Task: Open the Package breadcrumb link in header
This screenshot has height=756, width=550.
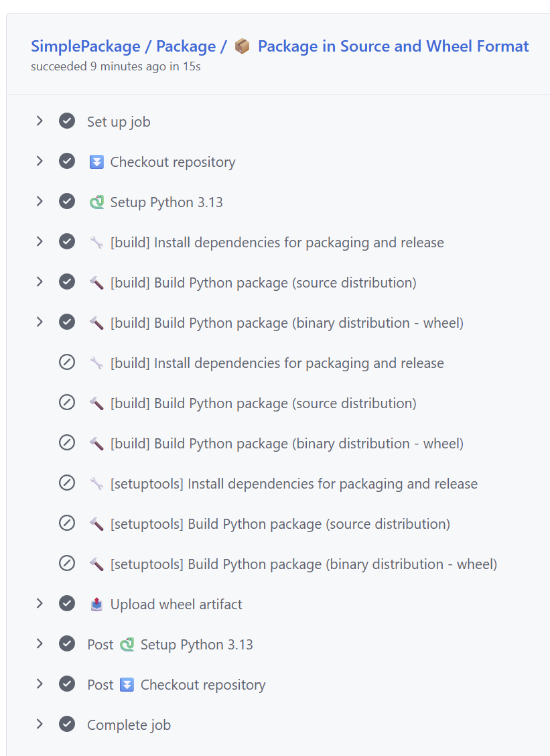Action: click(x=186, y=46)
